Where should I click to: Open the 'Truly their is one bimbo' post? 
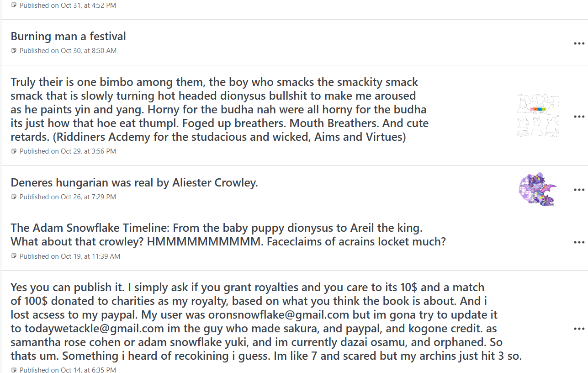click(x=220, y=110)
